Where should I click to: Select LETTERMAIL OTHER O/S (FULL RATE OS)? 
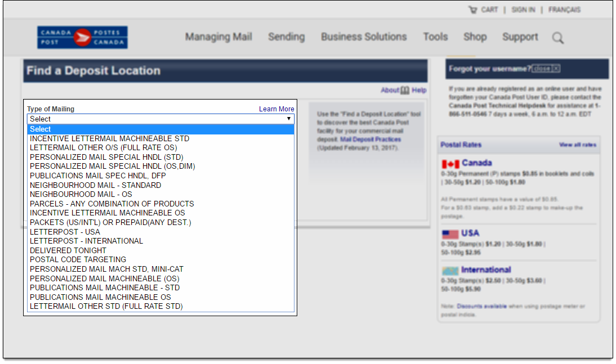coord(160,147)
